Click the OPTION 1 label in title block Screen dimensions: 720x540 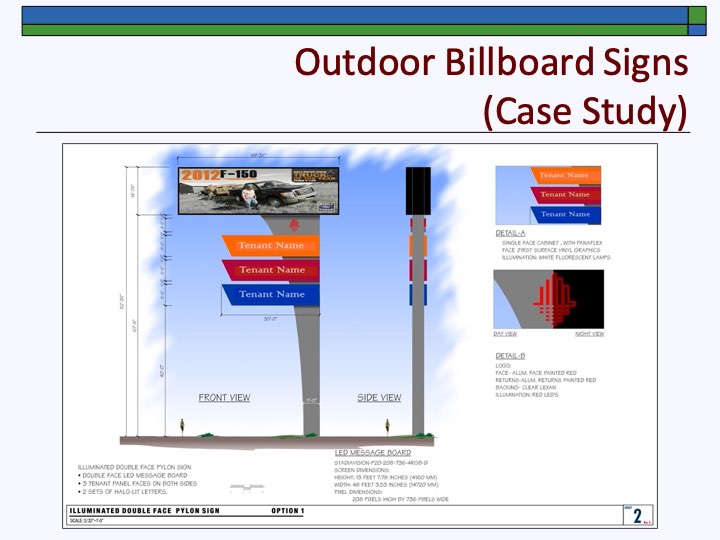coord(287,511)
